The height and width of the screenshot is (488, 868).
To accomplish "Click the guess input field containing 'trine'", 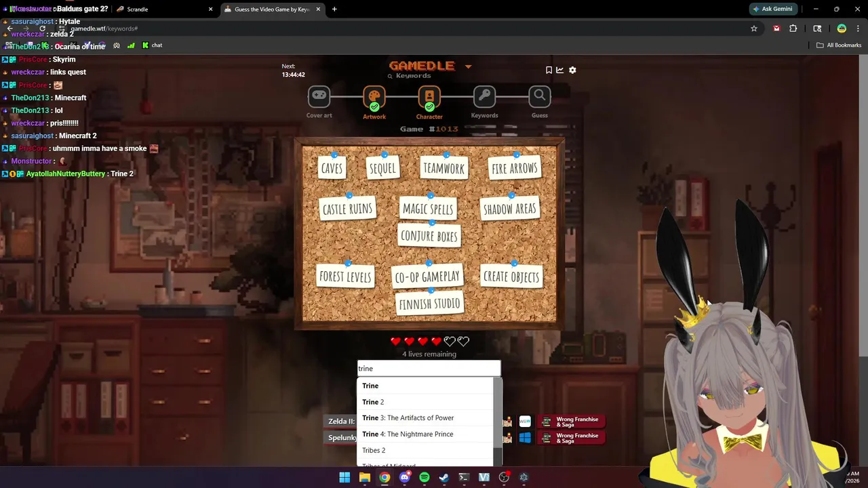I will (429, 368).
